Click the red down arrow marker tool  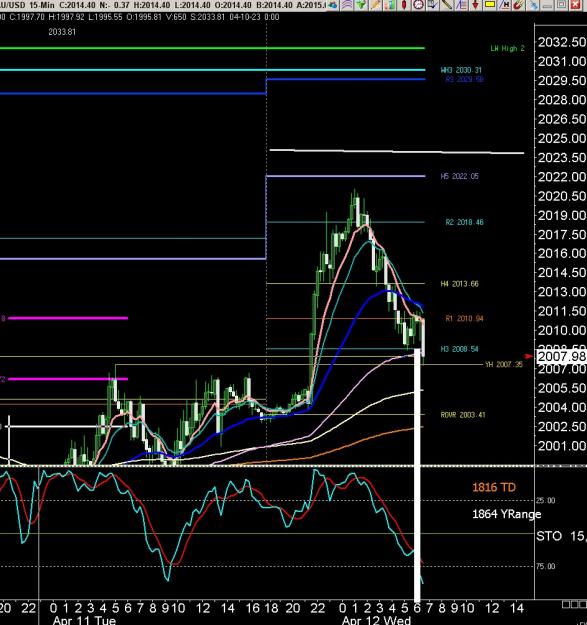(x=475, y=5)
